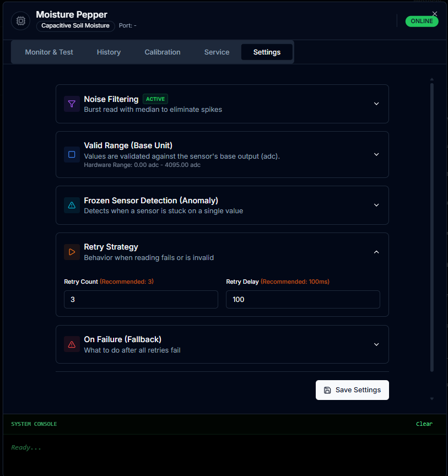
Task: Open the Monitor & Test tab
Action: point(49,52)
